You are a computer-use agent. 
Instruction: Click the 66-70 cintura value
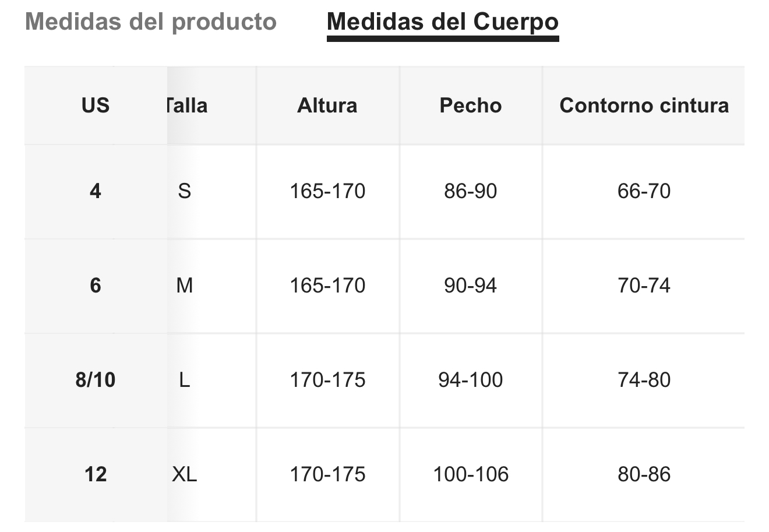coord(644,191)
